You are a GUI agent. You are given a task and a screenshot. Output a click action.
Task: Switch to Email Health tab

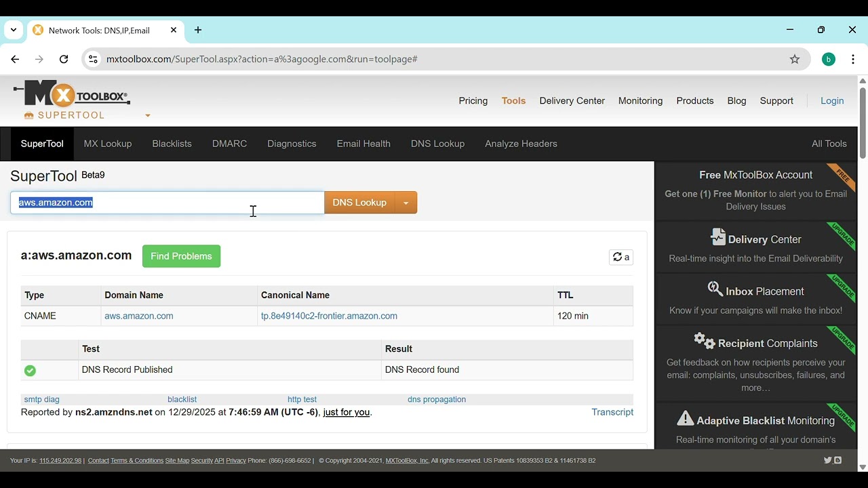pos(363,144)
